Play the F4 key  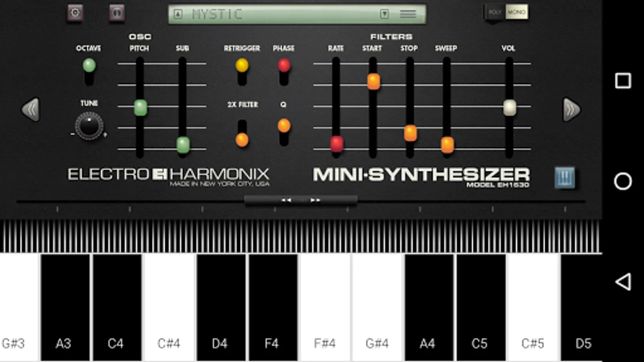273,308
